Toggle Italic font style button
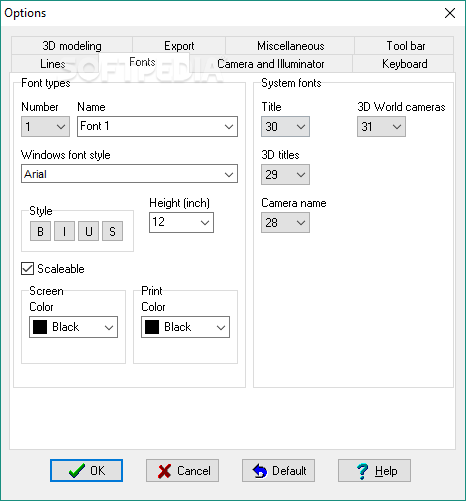Viewport: 466px width, 501px height. click(64, 231)
